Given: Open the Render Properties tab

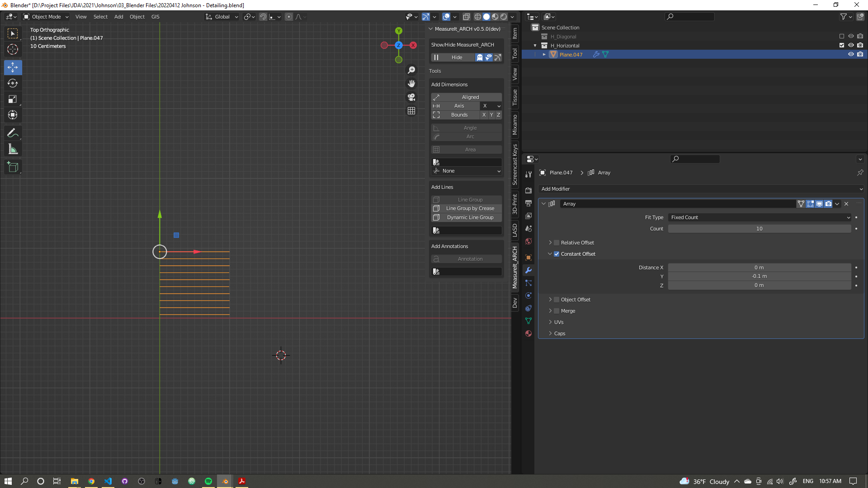Looking at the screenshot, I should coord(528,190).
